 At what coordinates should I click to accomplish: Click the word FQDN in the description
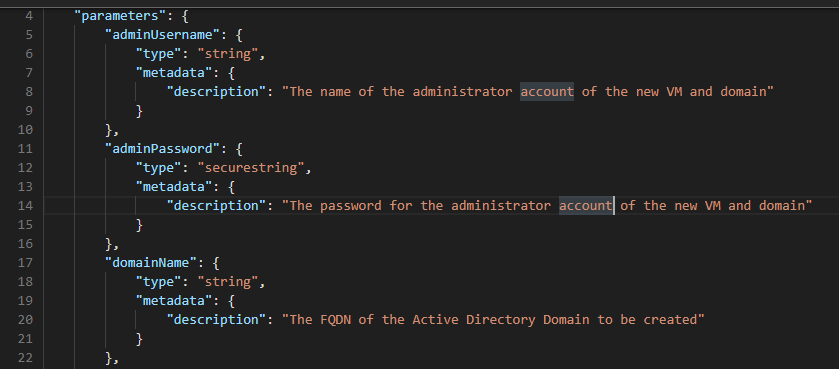click(336, 320)
